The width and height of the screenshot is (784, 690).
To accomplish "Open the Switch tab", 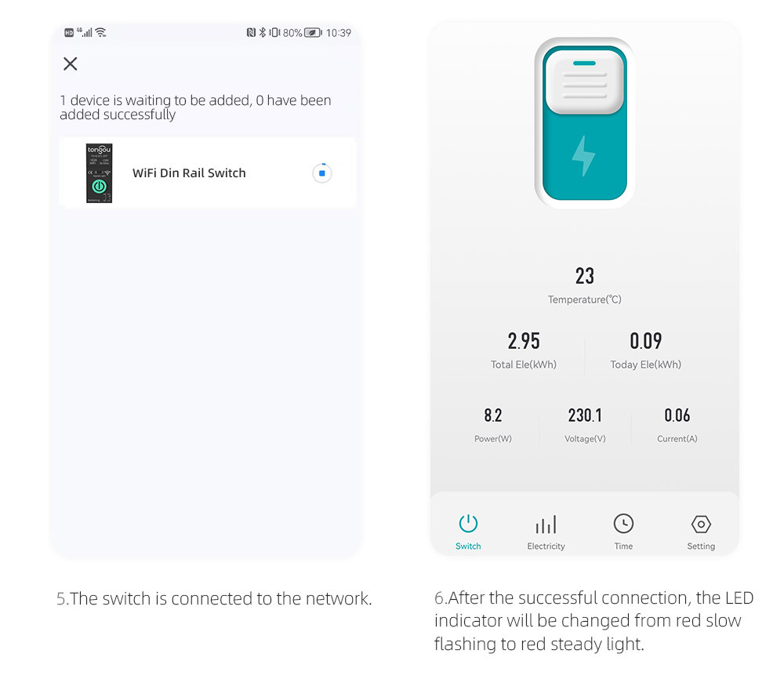I will [468, 532].
